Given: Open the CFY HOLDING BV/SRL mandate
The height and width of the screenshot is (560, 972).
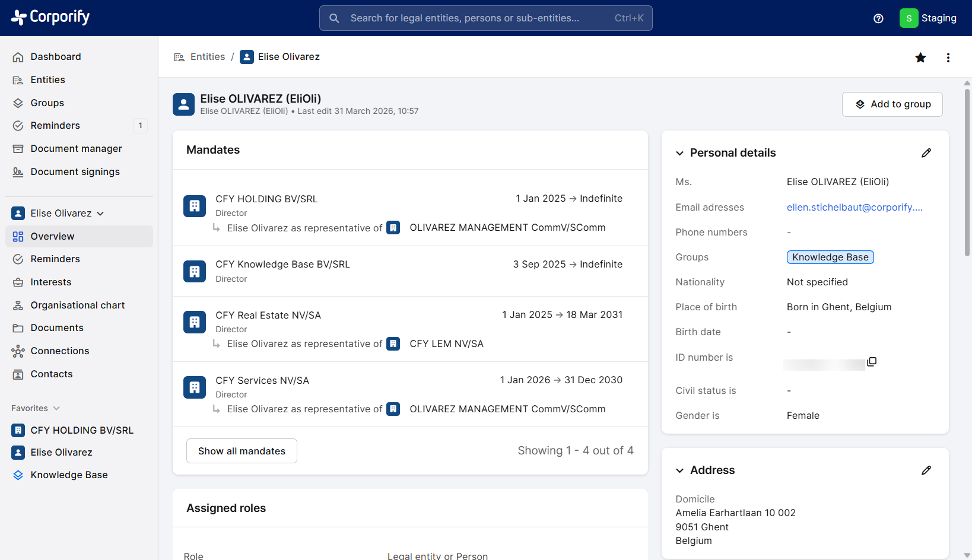Looking at the screenshot, I should click(266, 199).
